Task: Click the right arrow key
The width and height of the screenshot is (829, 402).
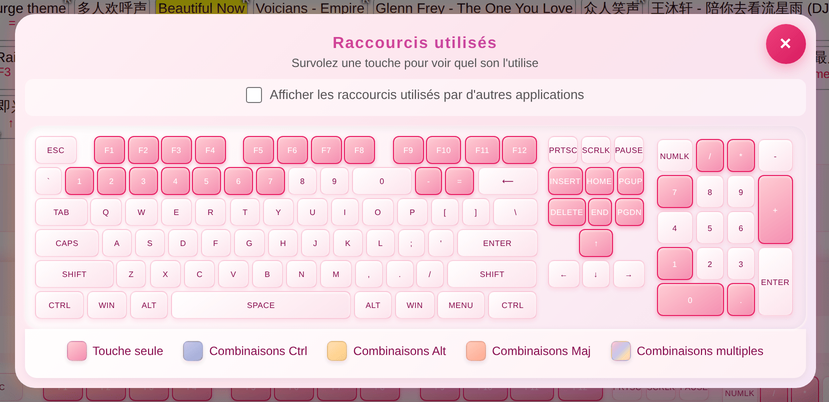Action: [x=629, y=275]
